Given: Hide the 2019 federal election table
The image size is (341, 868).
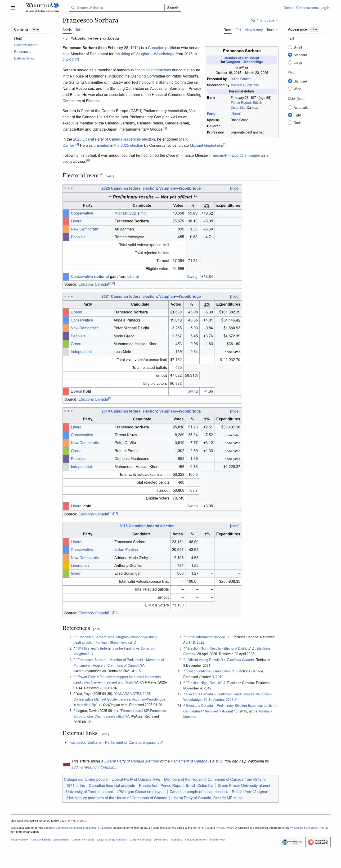Looking at the screenshot, I should click(235, 411).
